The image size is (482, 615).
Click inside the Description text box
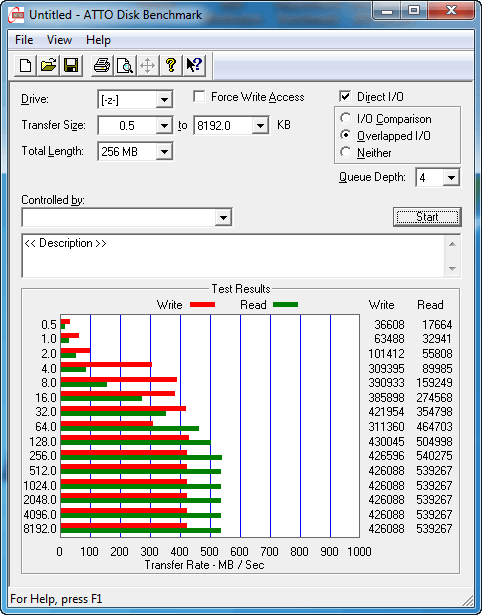coord(234,256)
